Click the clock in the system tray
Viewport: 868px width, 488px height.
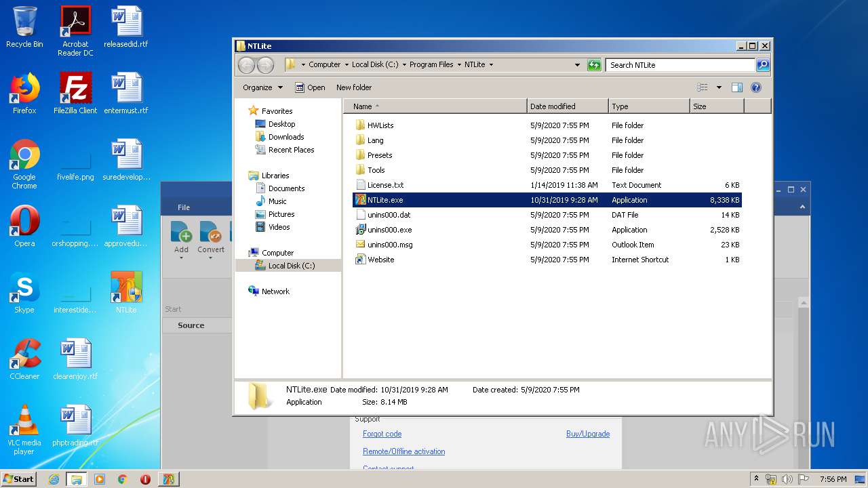(x=833, y=479)
